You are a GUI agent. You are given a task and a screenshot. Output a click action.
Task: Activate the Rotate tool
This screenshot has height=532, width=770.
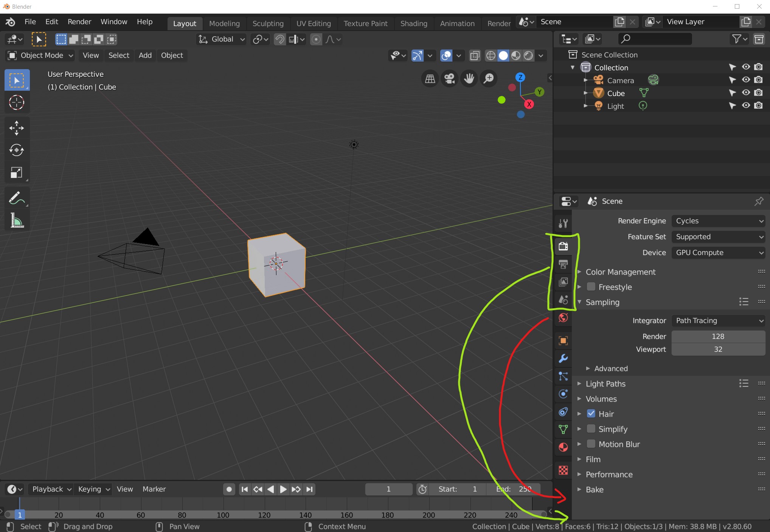pyautogui.click(x=17, y=150)
